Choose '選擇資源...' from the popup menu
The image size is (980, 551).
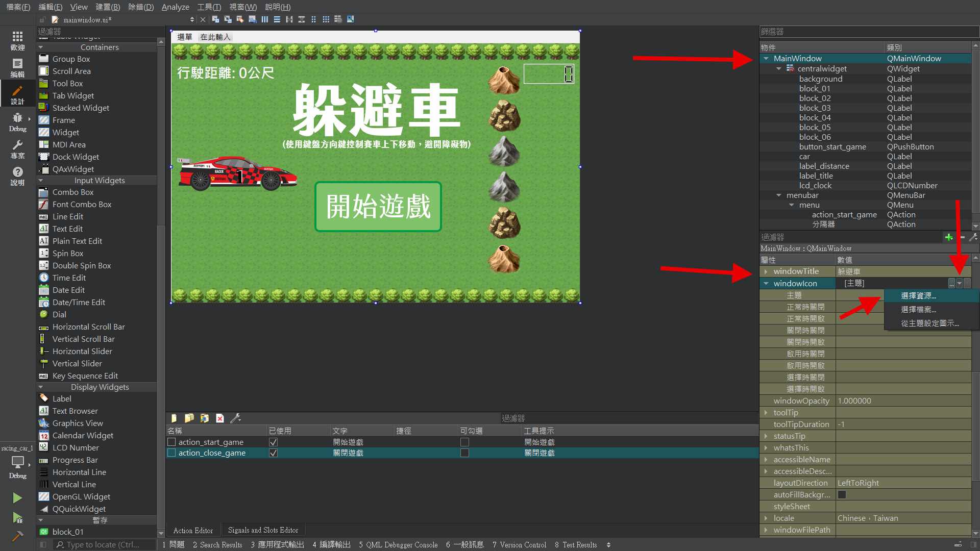pyautogui.click(x=918, y=296)
